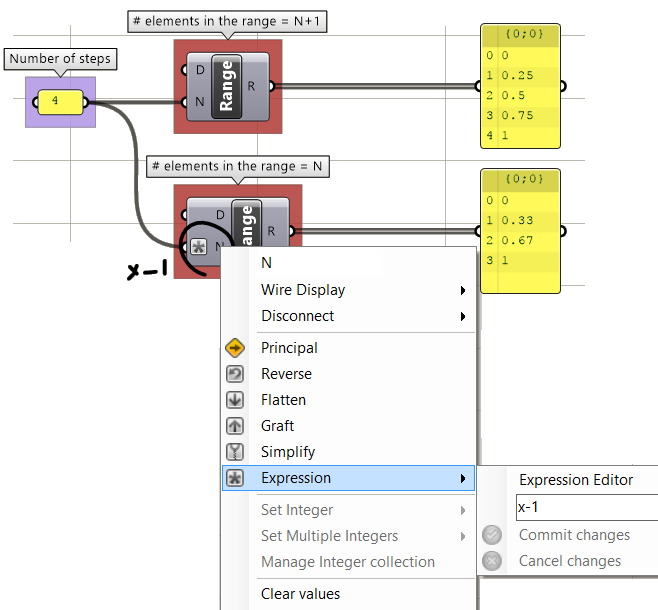Click Expression Editor option

click(x=576, y=480)
